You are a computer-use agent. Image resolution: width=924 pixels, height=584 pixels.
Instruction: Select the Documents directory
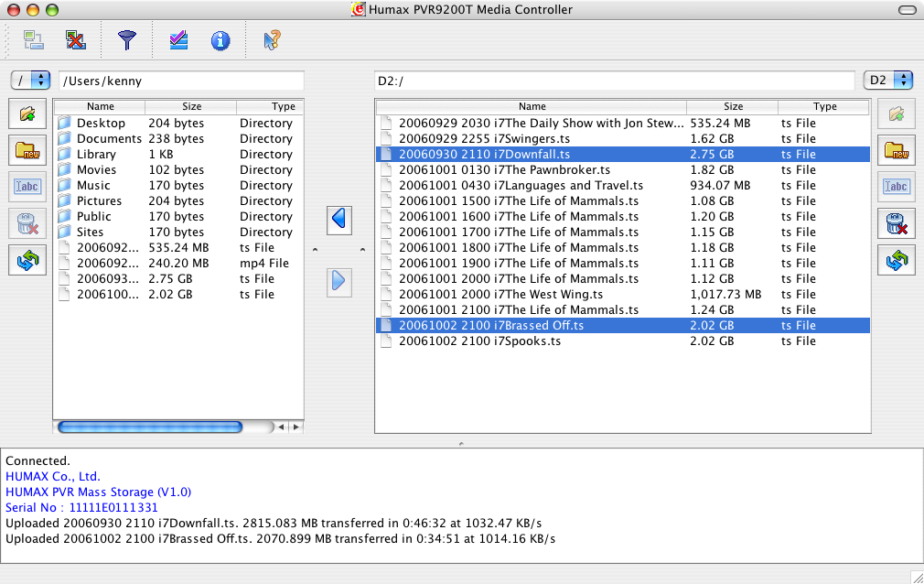pyautogui.click(x=179, y=138)
